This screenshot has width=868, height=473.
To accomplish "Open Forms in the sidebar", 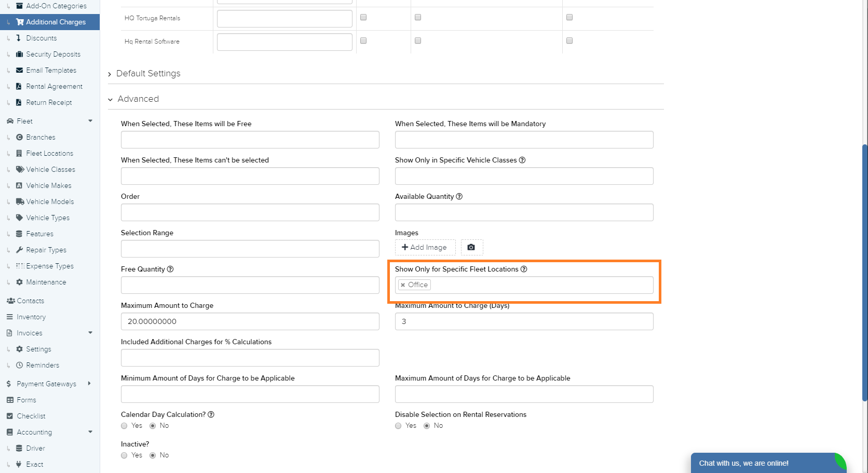I will click(26, 400).
